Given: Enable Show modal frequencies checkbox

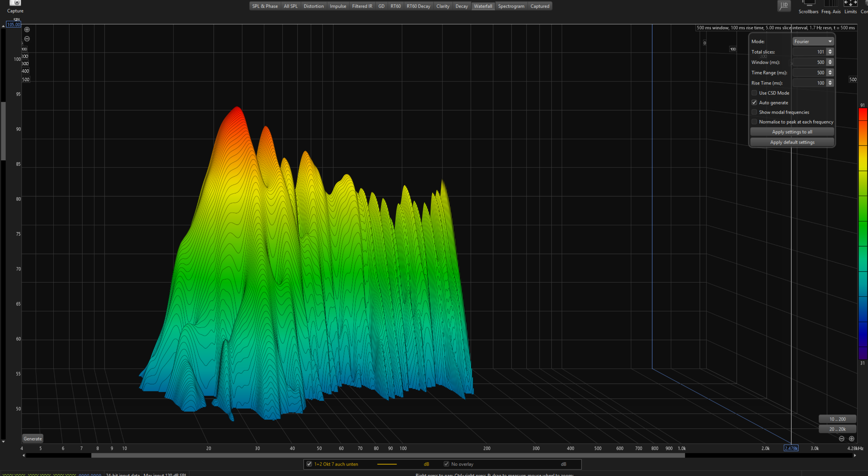Looking at the screenshot, I should coord(754,112).
